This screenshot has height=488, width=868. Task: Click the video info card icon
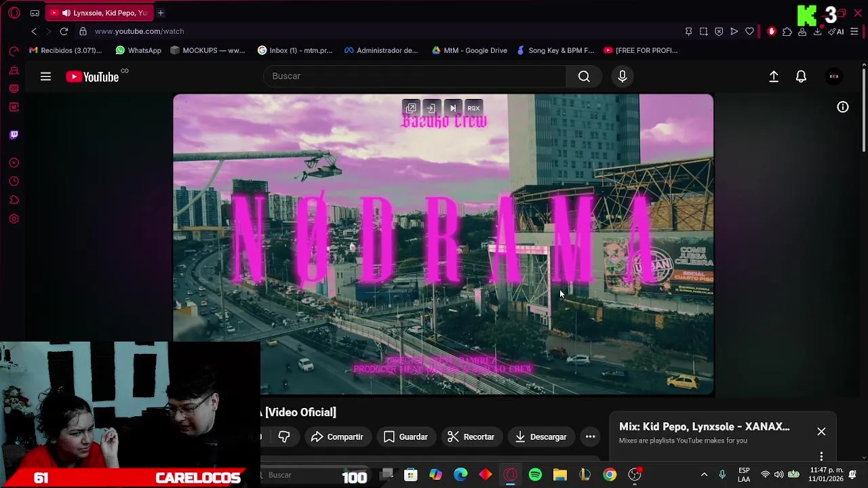coord(843,107)
